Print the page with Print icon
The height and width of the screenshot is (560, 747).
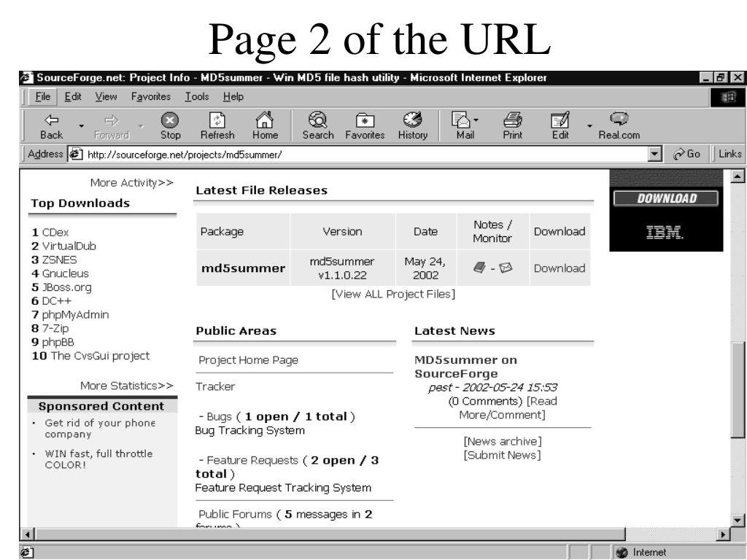(x=513, y=126)
